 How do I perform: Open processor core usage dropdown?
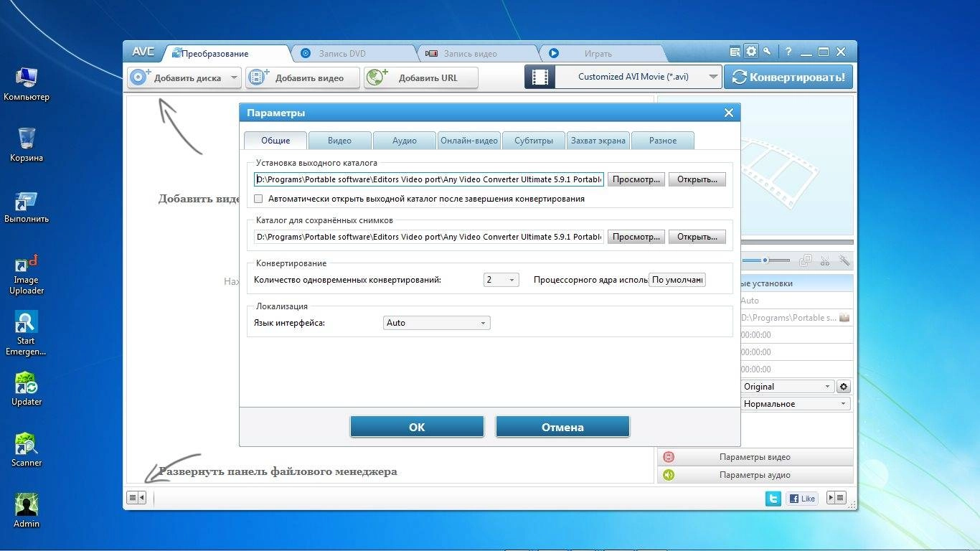677,280
